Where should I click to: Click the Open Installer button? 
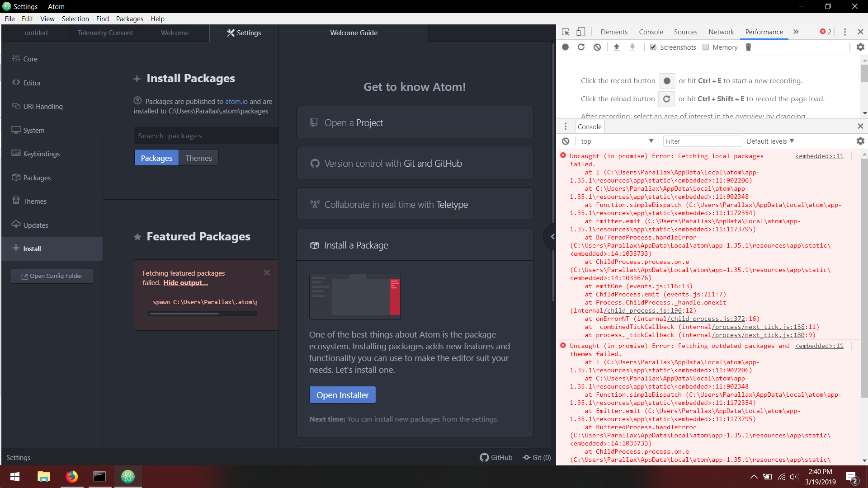(342, 394)
